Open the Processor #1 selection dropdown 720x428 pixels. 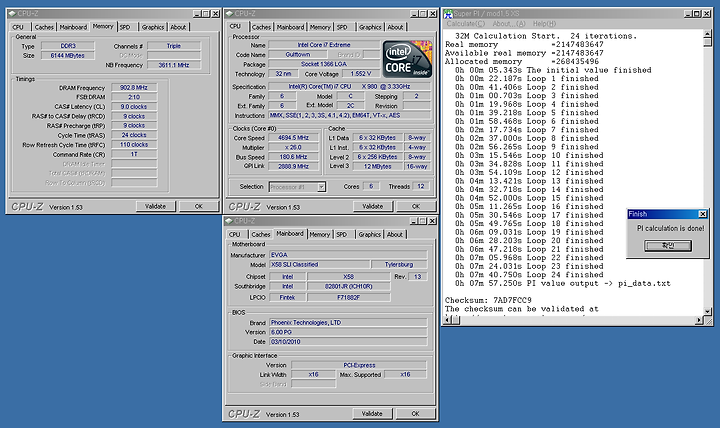[x=321, y=187]
